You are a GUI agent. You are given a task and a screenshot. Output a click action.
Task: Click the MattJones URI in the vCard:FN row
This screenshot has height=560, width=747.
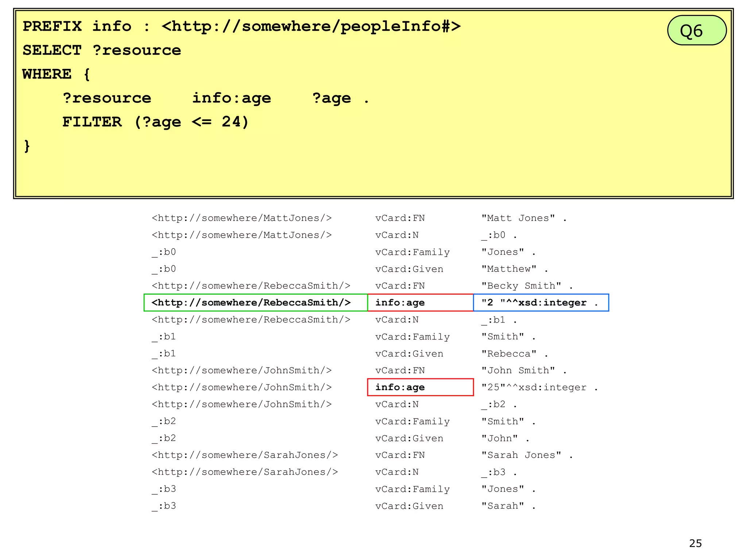(x=241, y=218)
